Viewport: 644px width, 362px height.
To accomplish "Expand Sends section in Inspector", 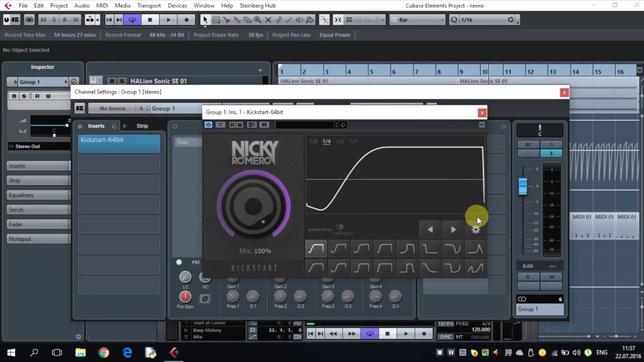I will (38, 210).
